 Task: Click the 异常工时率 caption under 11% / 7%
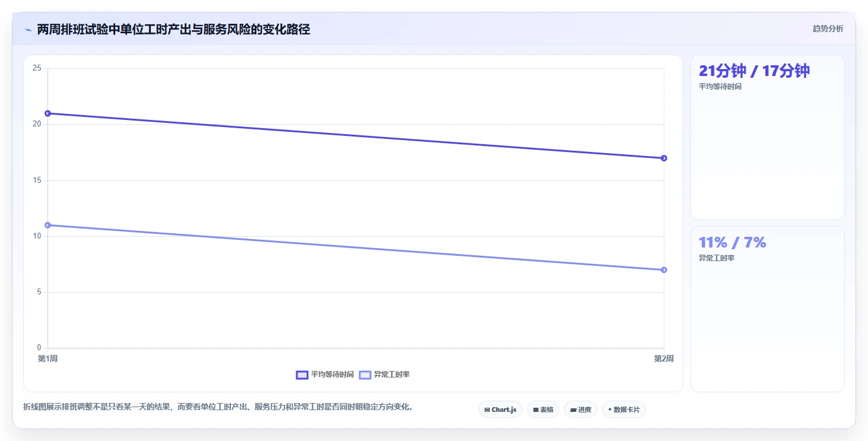(717, 258)
